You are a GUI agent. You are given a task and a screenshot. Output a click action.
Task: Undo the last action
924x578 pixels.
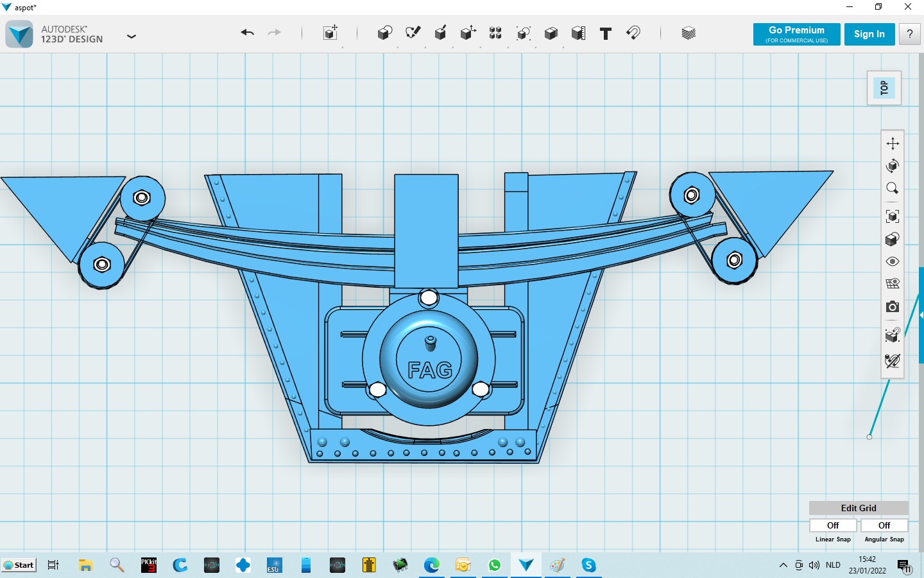pos(248,33)
